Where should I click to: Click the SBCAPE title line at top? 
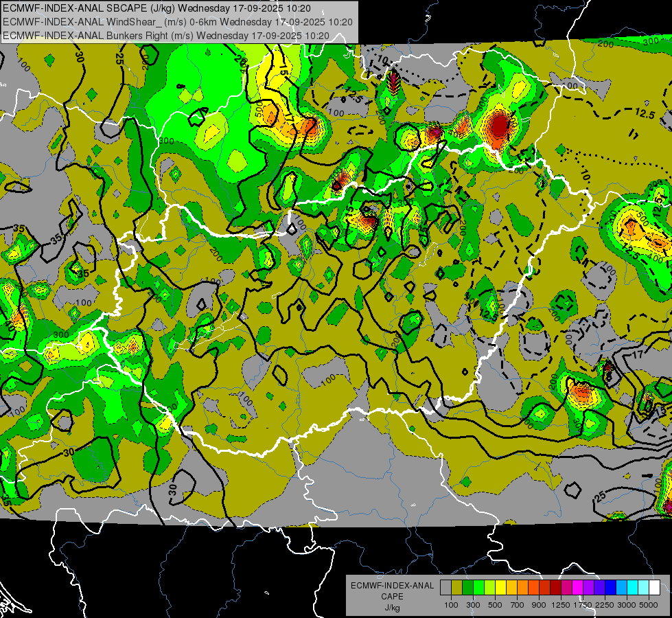(x=157, y=8)
